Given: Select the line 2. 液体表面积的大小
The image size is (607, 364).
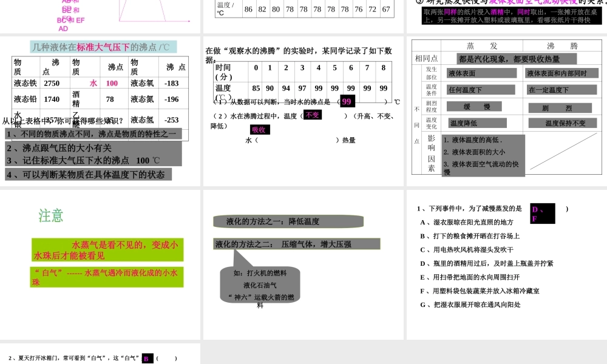Looking at the screenshot, I should click(x=474, y=152).
